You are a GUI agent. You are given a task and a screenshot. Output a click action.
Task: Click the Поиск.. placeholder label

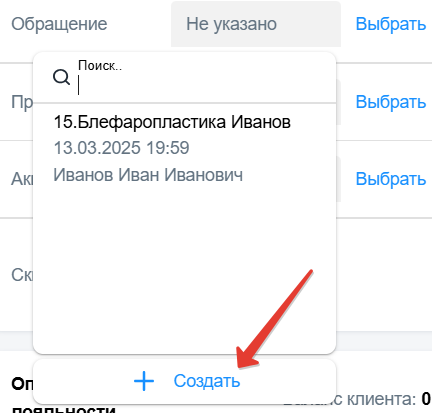point(100,66)
